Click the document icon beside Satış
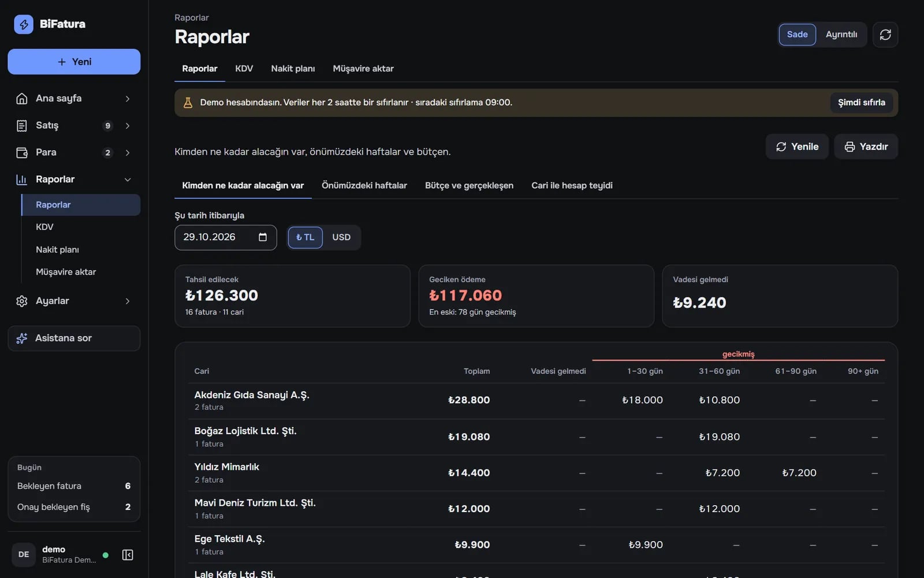The image size is (924, 578). tap(22, 125)
